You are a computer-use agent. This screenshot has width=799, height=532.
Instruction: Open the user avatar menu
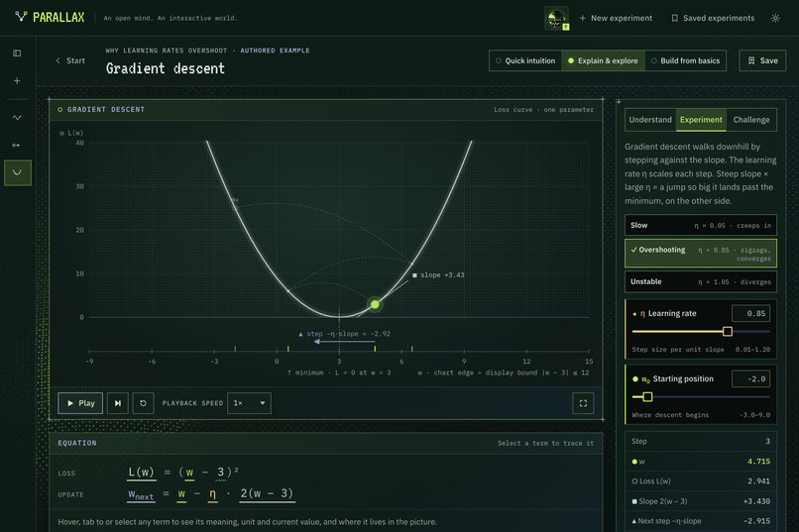[x=556, y=18]
